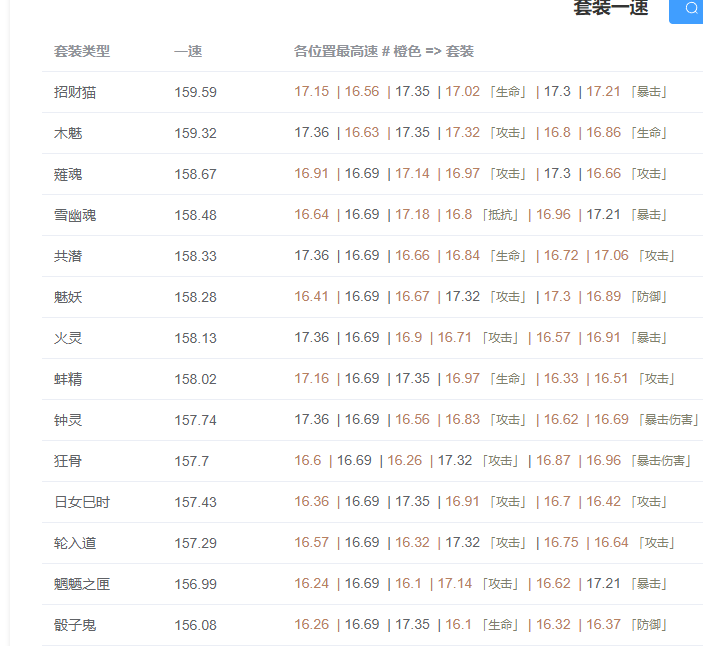Click the speed value 159.59
Image resolution: width=703 pixels, height=646 pixels.
(195, 92)
